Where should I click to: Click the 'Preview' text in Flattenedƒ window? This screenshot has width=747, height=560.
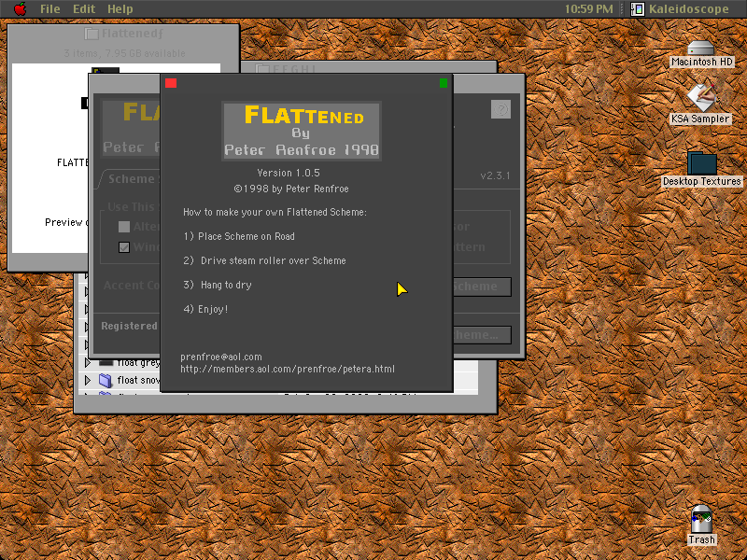[x=63, y=222]
